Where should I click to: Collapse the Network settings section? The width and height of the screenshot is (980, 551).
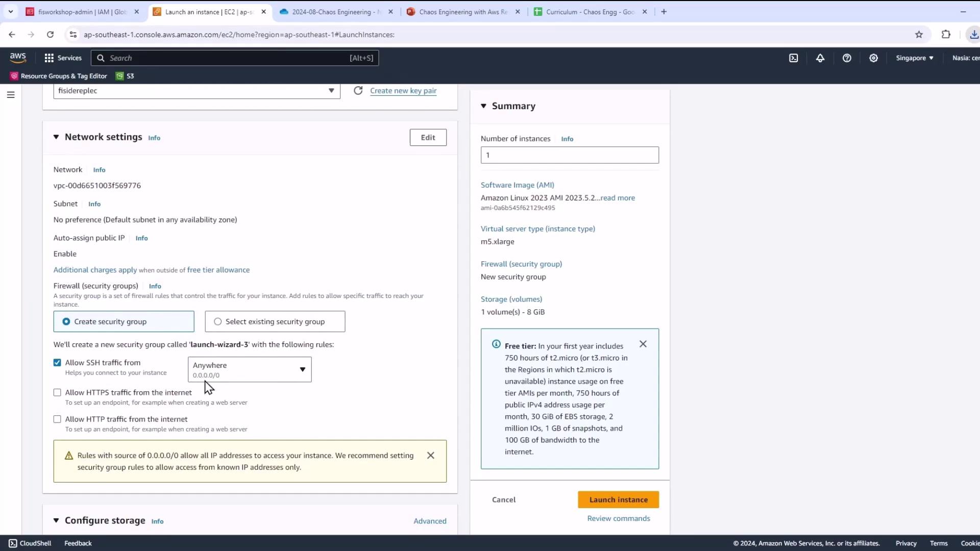pos(56,137)
